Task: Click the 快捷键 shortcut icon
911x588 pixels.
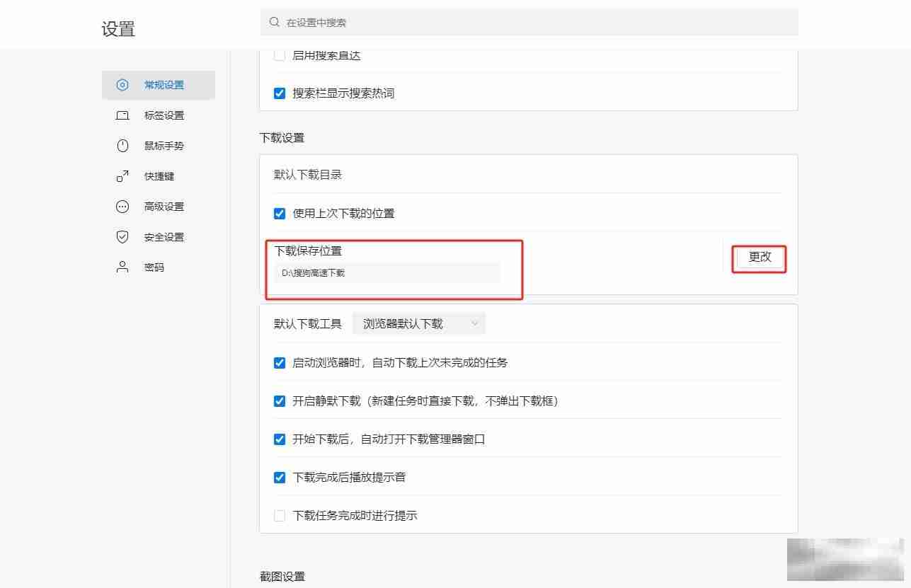Action: click(122, 176)
